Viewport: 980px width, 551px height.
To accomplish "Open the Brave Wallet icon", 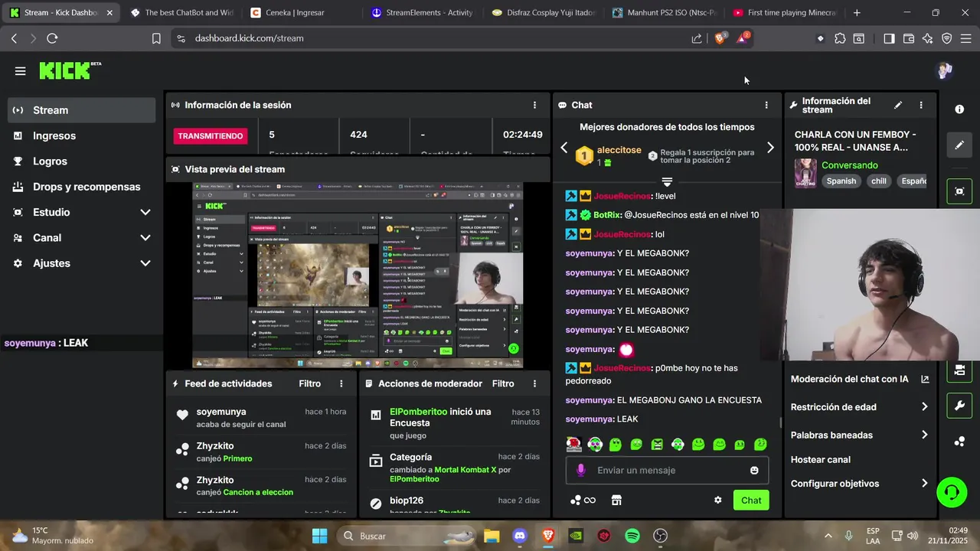I will click(909, 38).
